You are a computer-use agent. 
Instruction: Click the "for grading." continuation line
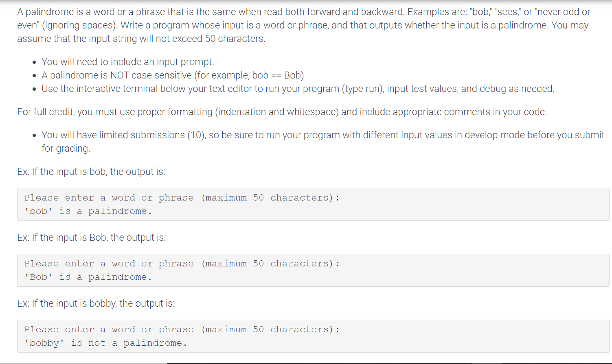click(66, 148)
